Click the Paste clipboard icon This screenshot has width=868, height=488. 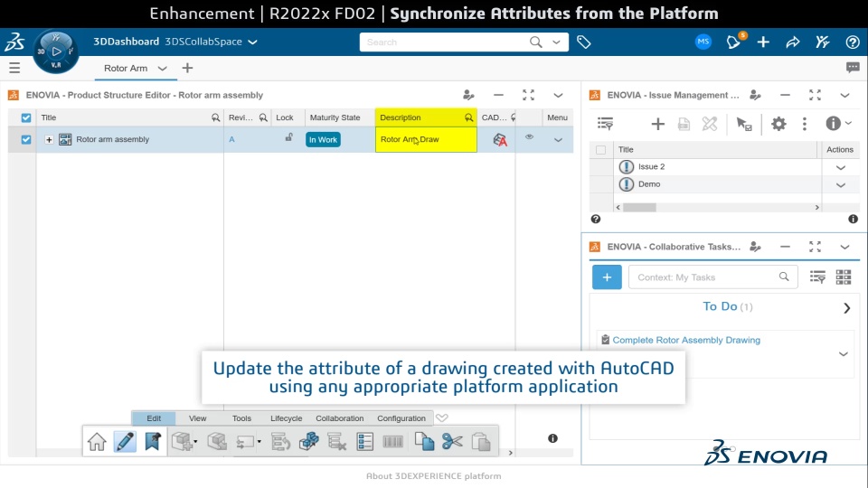[x=480, y=442]
